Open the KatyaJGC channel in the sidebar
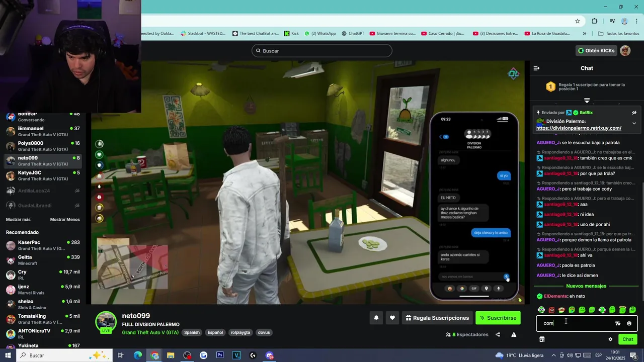644x362 pixels. (x=43, y=175)
